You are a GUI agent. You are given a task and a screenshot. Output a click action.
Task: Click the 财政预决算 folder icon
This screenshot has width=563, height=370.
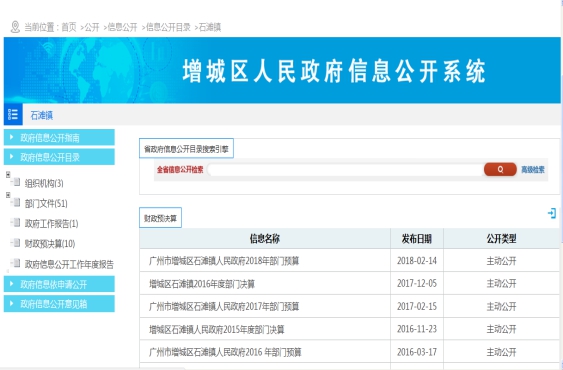point(16,243)
